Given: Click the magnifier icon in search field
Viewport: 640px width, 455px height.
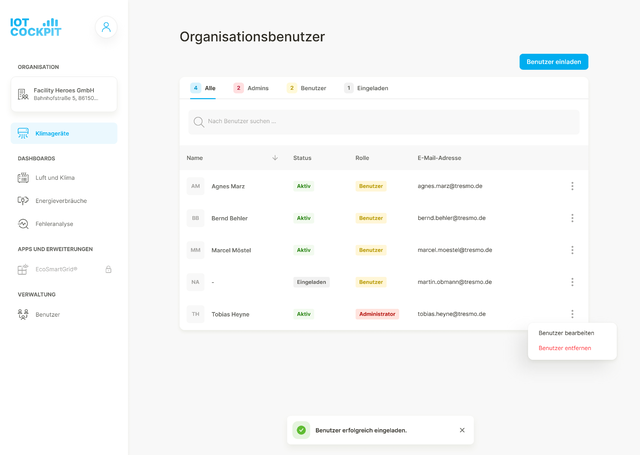Looking at the screenshot, I should [199, 122].
